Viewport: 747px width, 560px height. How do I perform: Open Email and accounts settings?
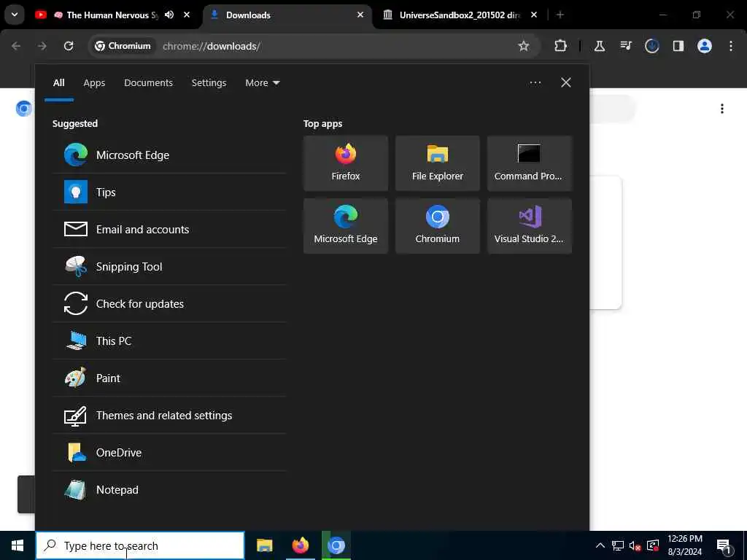pyautogui.click(x=169, y=229)
